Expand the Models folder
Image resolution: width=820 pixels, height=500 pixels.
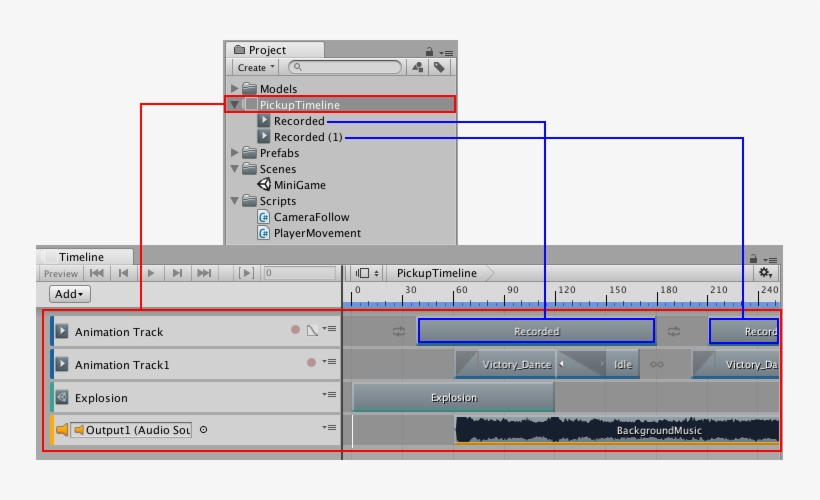coord(234,88)
